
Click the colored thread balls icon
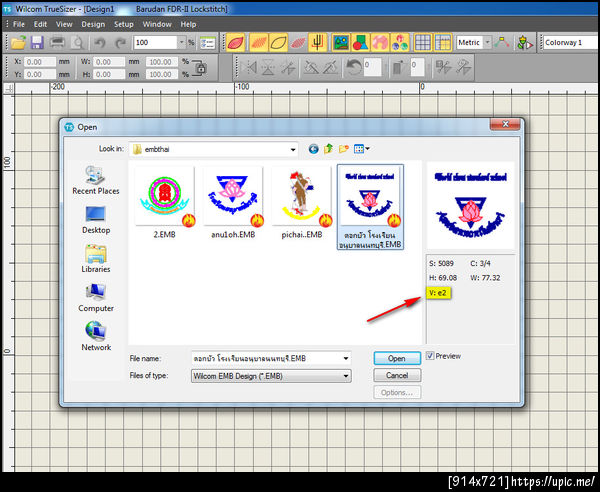(x=399, y=42)
